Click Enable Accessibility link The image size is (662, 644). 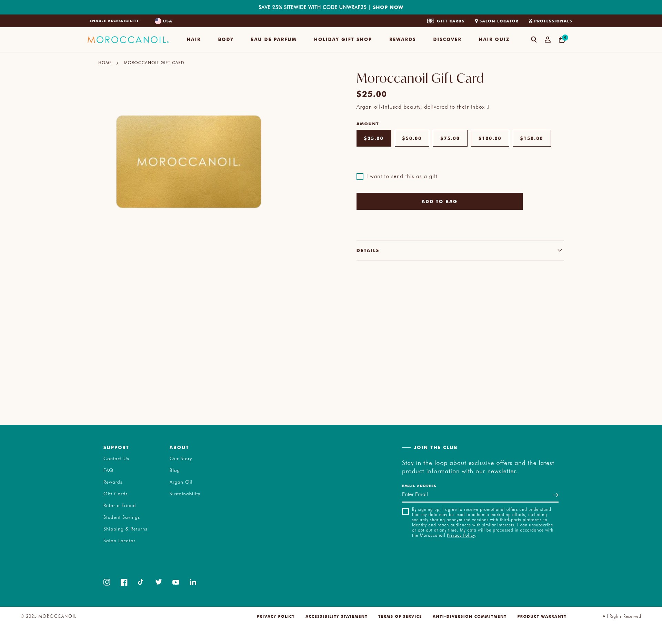point(114,21)
